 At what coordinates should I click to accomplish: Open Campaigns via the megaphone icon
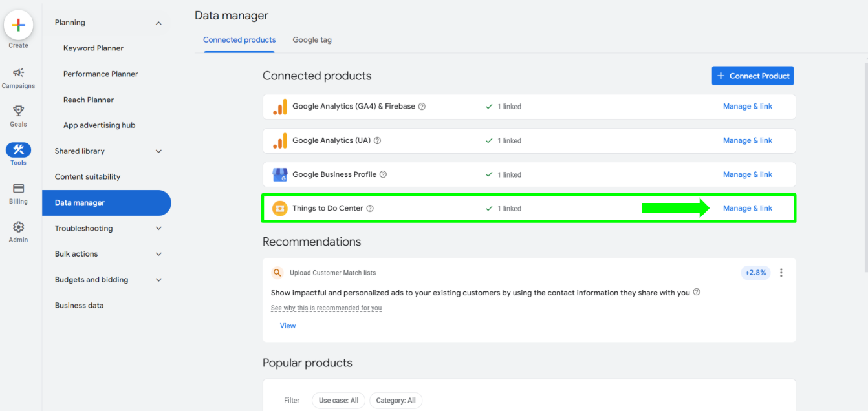tap(19, 73)
